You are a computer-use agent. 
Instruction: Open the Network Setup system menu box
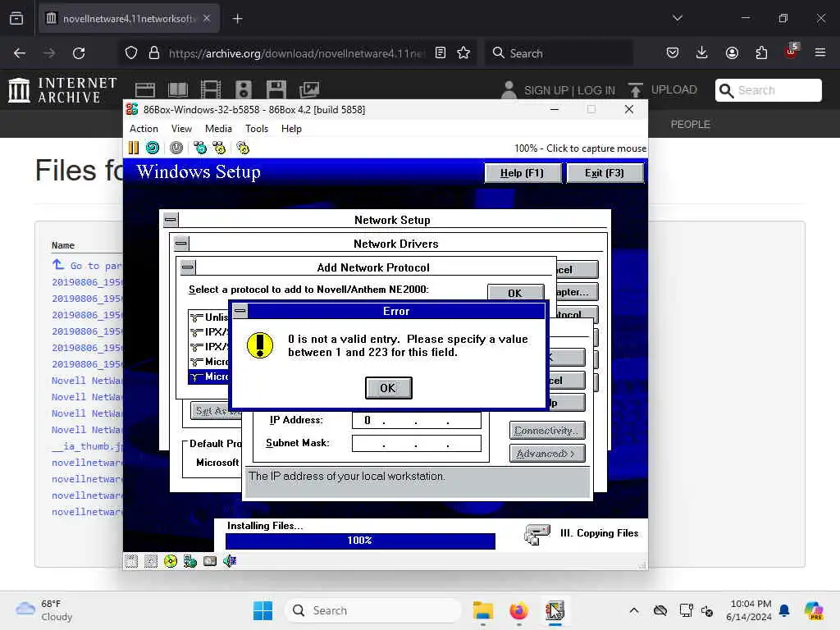[x=171, y=220]
